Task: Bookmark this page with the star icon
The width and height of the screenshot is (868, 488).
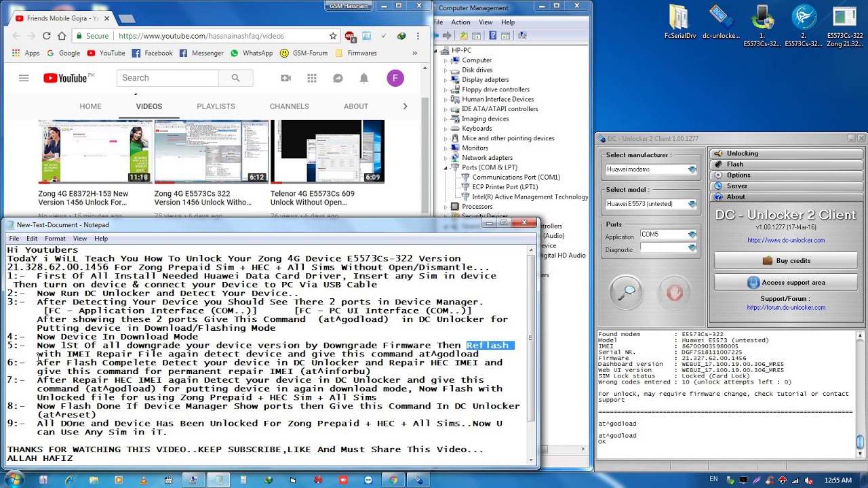Action: pyautogui.click(x=333, y=36)
